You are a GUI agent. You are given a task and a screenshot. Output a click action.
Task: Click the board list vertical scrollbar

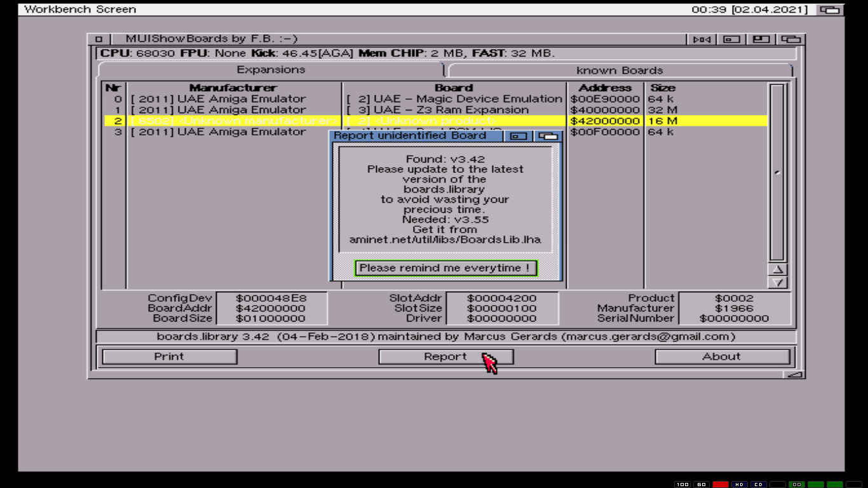tap(777, 172)
